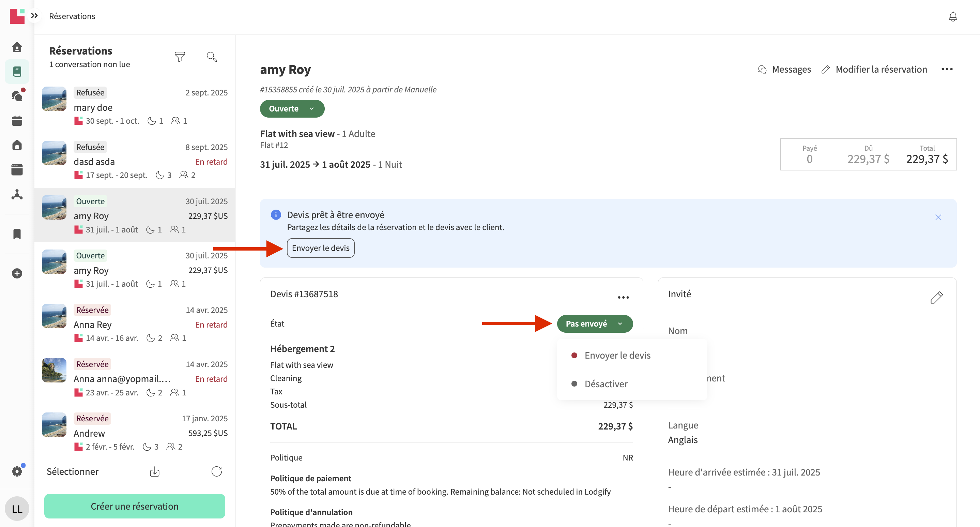The image size is (980, 527).
Task: Open the reservations filter icon
Action: [x=180, y=57]
